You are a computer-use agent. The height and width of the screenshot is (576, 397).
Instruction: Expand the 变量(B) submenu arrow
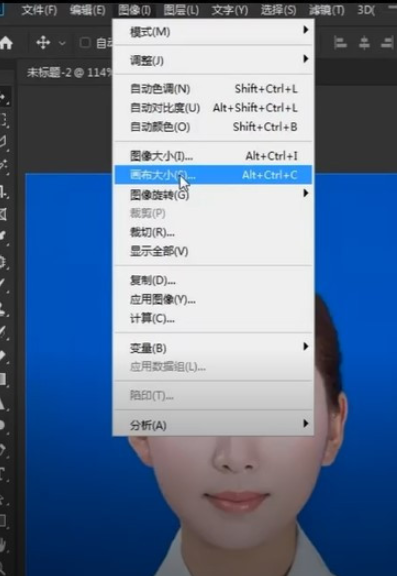tap(306, 346)
